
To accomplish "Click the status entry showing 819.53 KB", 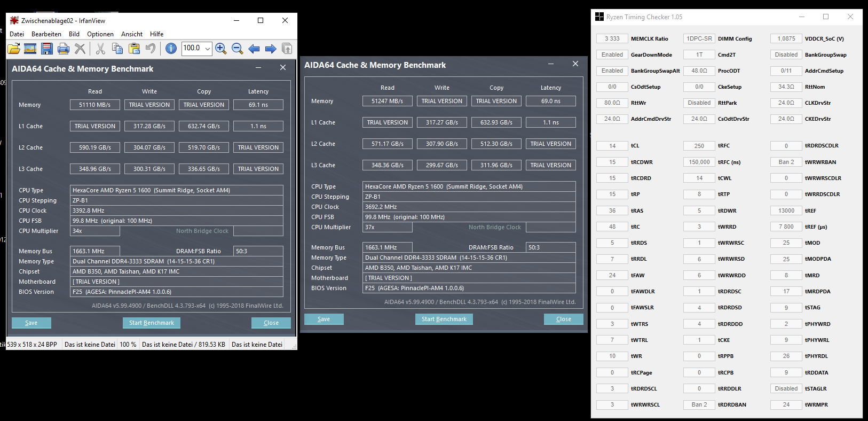I will [184, 345].
